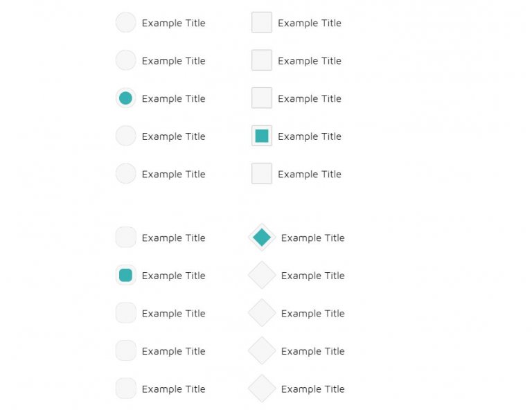Select the fourth diamond-shaped option

pos(262,350)
